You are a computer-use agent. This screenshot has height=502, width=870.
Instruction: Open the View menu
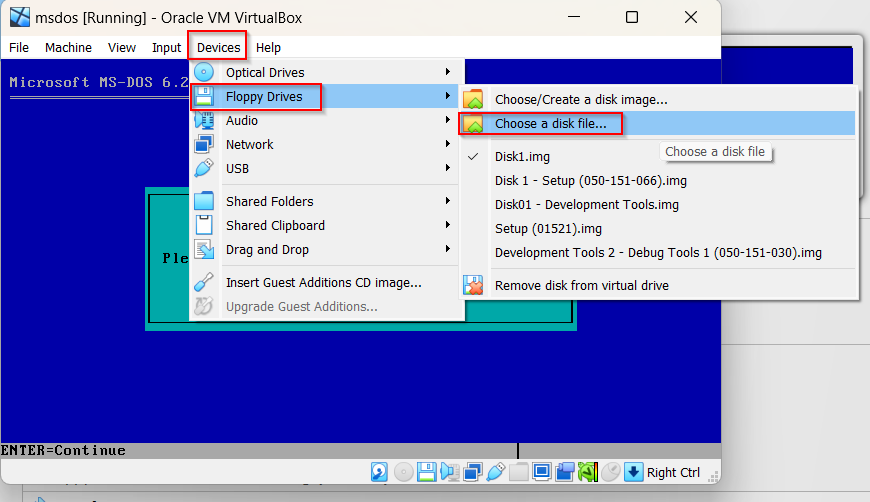tap(122, 47)
